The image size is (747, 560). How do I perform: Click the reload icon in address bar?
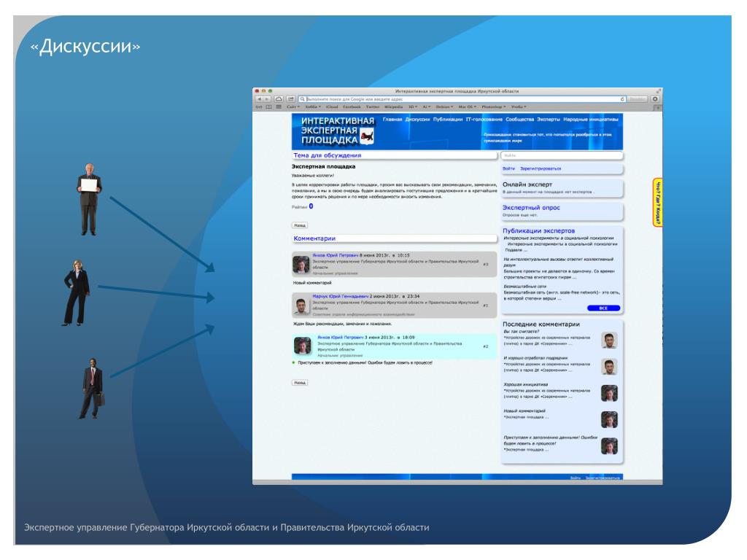pyautogui.click(x=622, y=99)
